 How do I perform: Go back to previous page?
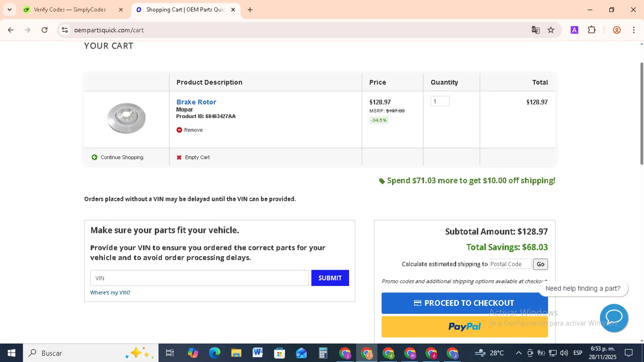point(11,30)
